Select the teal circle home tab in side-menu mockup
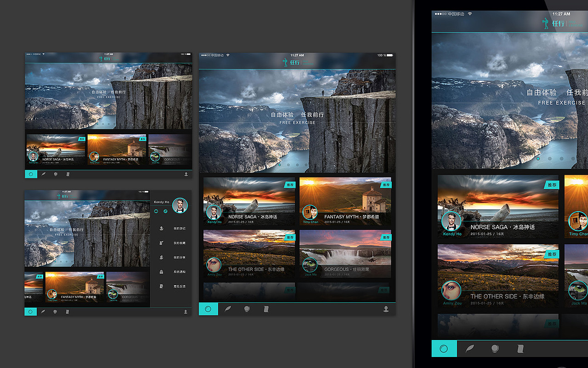The width and height of the screenshot is (588, 368). coord(31,311)
